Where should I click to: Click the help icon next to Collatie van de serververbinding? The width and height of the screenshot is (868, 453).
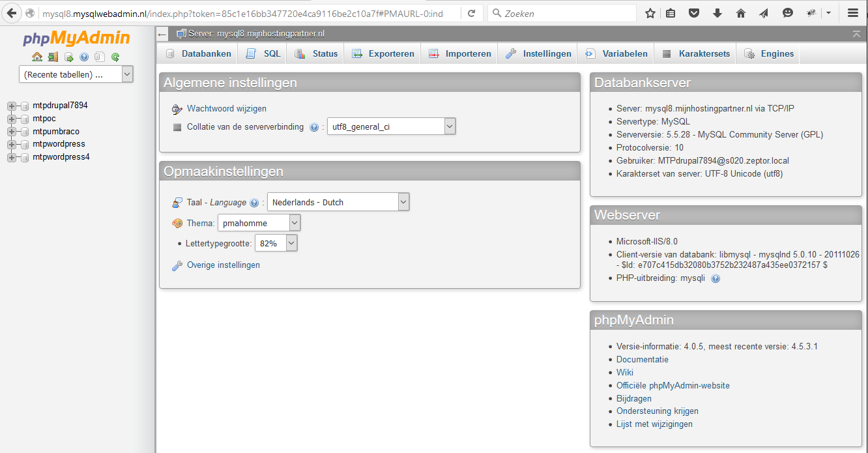[x=314, y=127]
